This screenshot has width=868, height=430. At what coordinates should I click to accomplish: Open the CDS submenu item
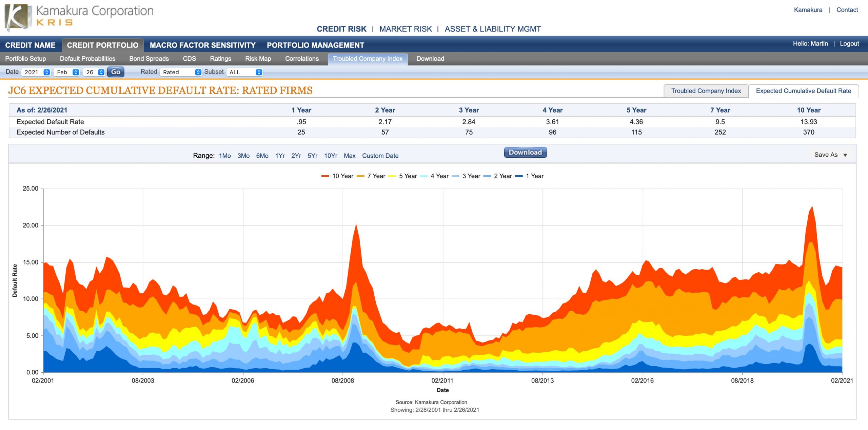click(189, 59)
